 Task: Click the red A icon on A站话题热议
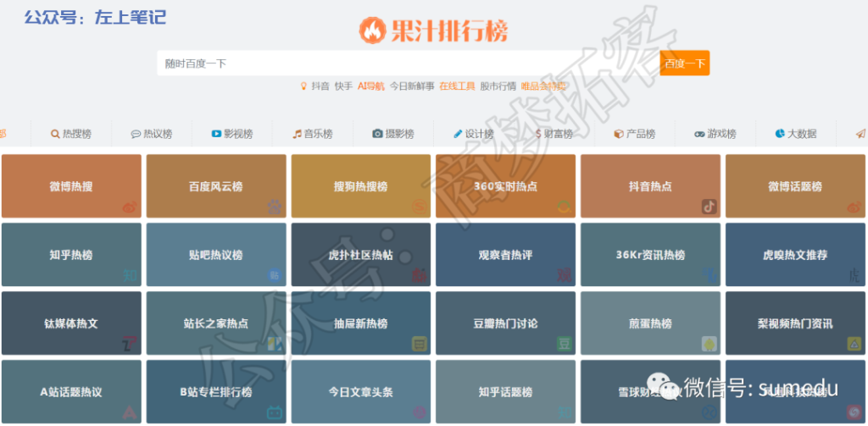tap(130, 412)
